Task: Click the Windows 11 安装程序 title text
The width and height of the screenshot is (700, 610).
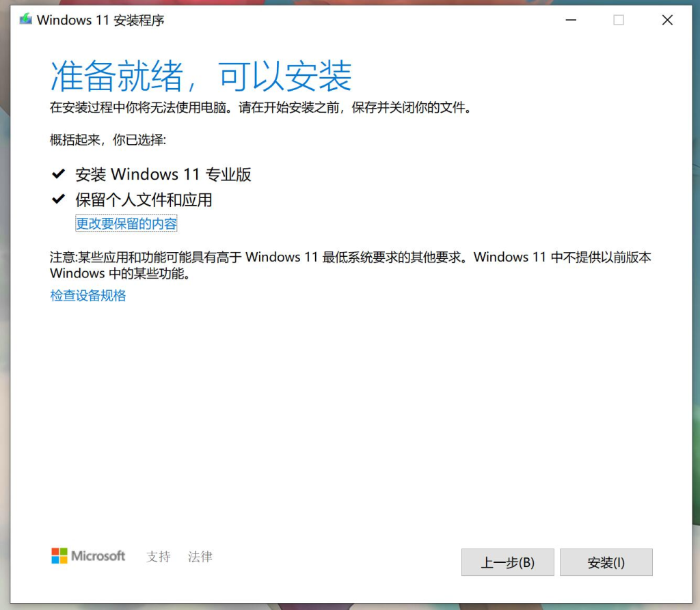Action: [x=100, y=20]
